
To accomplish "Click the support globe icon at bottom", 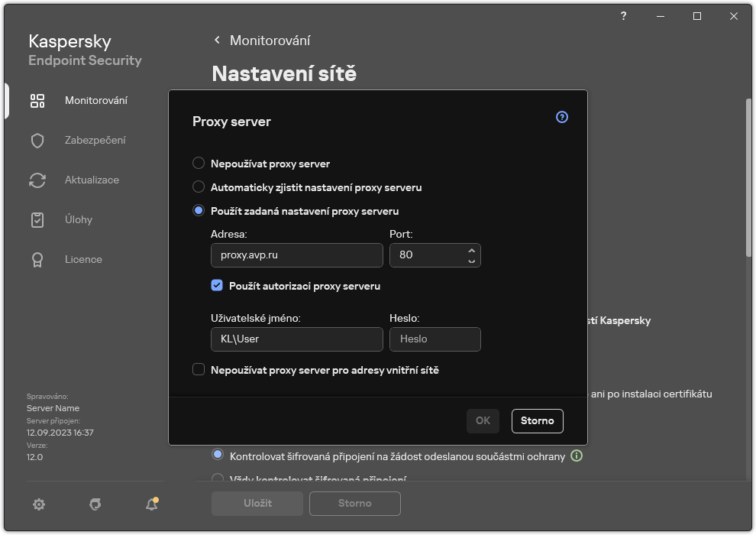I will click(95, 504).
